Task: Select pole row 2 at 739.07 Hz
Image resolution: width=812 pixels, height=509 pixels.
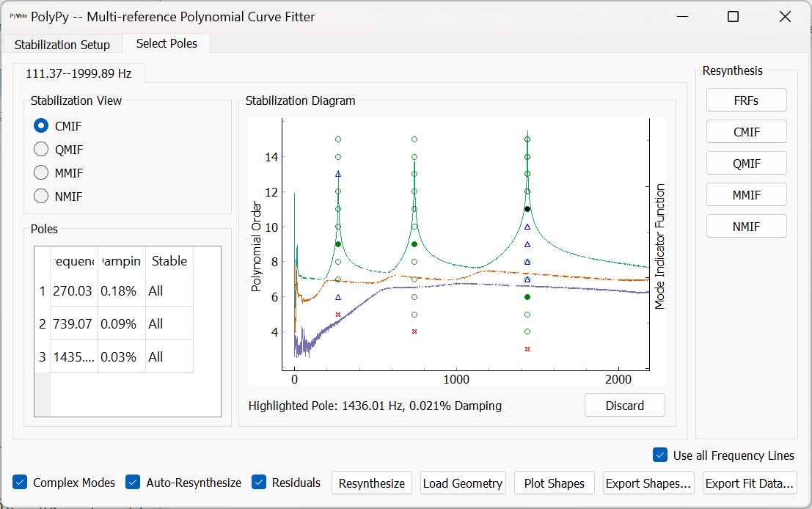Action: click(73, 323)
